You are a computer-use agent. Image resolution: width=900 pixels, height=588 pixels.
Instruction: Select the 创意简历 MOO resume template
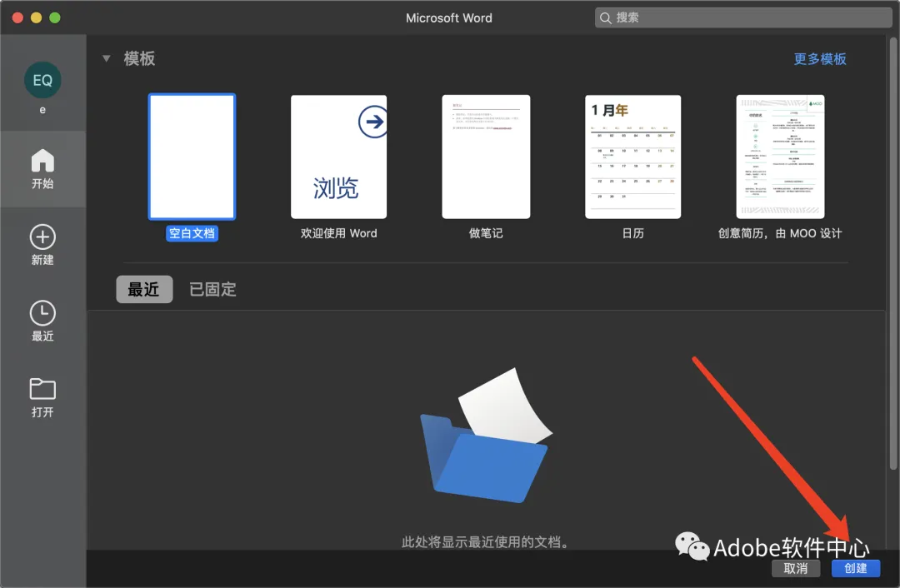pyautogui.click(x=781, y=157)
